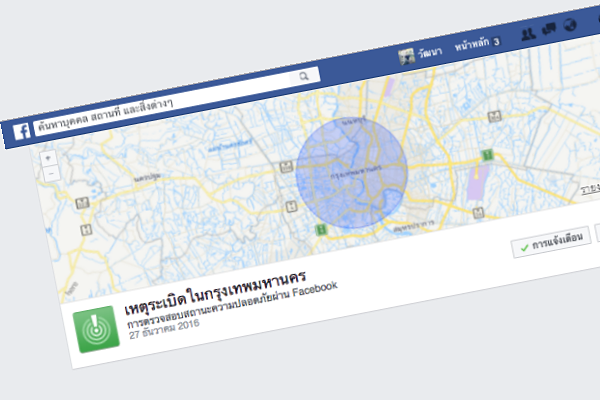Click the blue affected-area circle on map
Screen dimensions: 600x400
pyautogui.click(x=352, y=172)
